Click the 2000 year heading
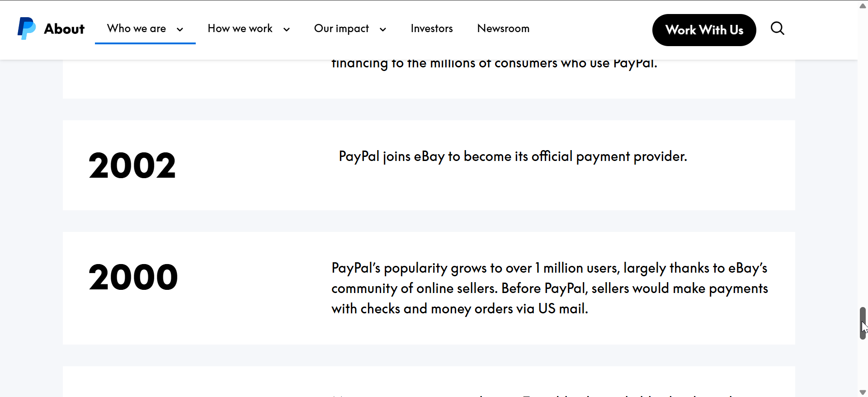 (x=133, y=277)
